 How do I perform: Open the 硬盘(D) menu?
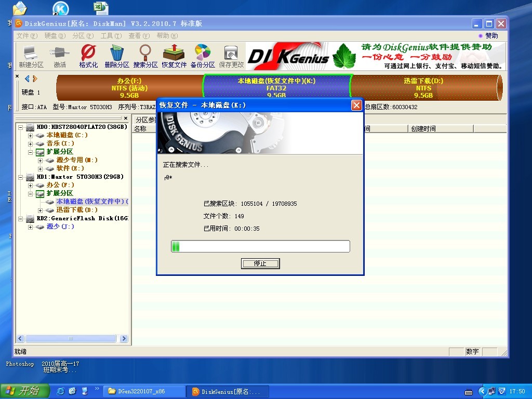tap(55, 36)
